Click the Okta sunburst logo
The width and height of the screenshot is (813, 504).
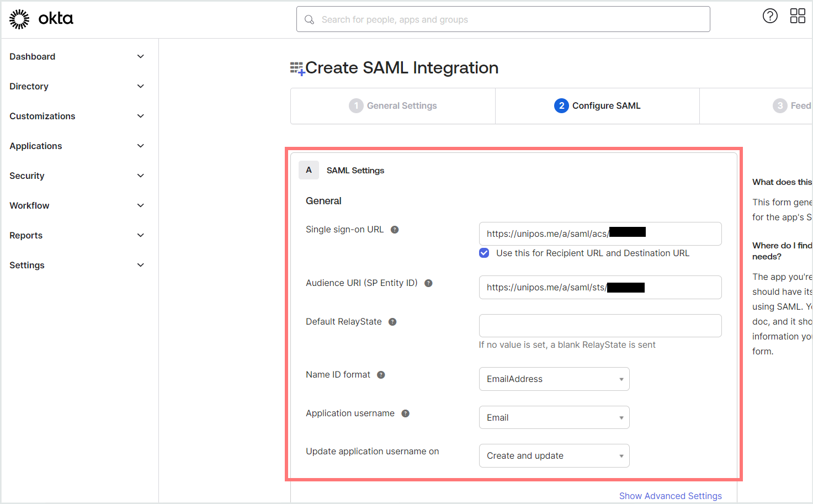click(x=19, y=19)
